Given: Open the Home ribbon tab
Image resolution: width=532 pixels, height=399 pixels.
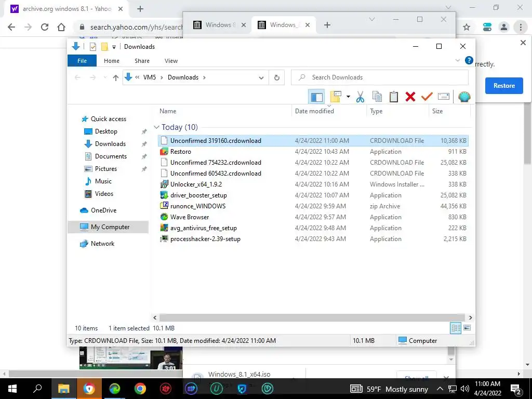Looking at the screenshot, I should [x=112, y=61].
